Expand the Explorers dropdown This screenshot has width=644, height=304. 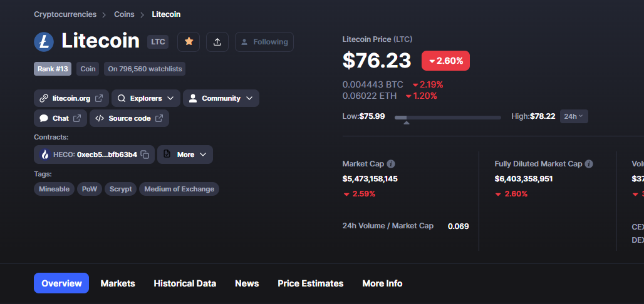coord(146,98)
